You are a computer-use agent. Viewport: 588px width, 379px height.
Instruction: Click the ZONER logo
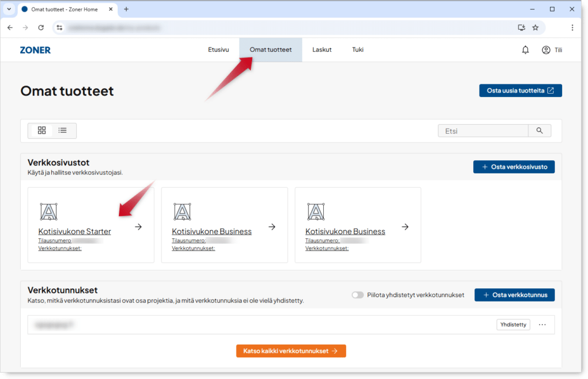[36, 50]
